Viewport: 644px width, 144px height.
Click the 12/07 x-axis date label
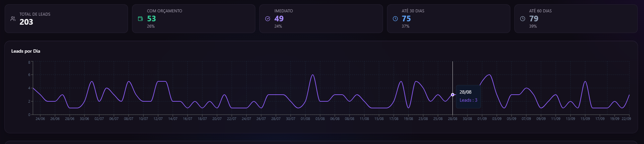pos(158,119)
